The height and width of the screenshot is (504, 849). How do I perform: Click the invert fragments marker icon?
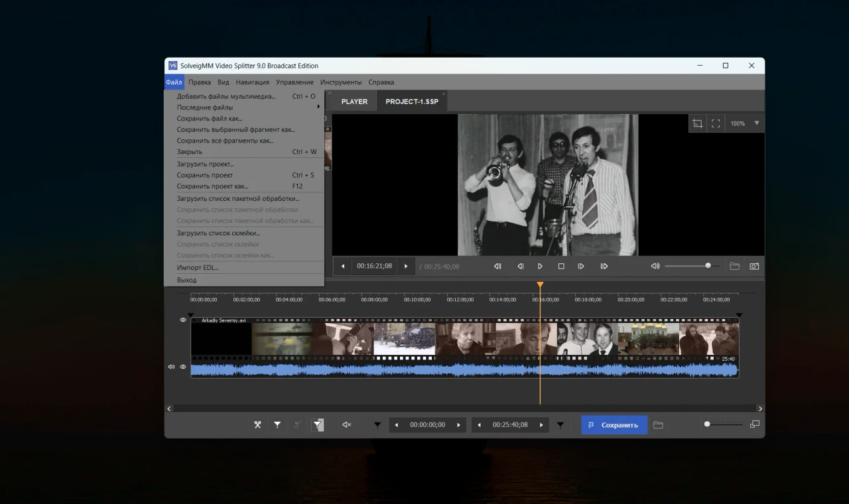point(318,425)
